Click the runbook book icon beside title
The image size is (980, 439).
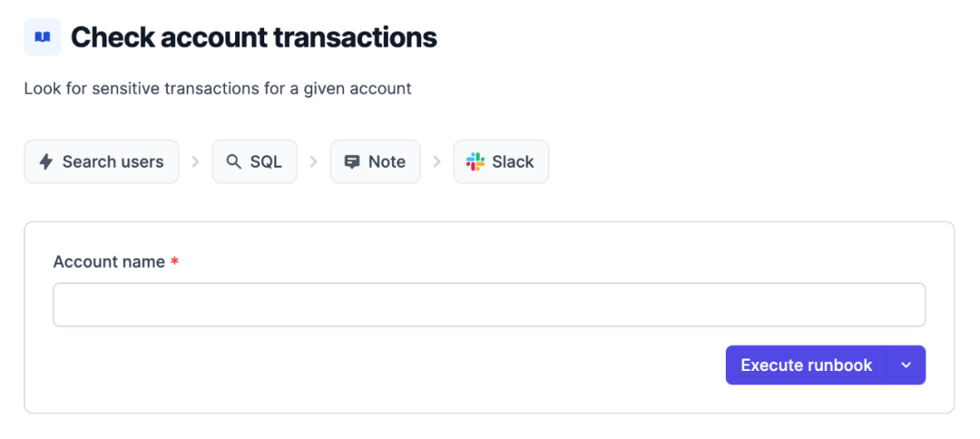(42, 37)
